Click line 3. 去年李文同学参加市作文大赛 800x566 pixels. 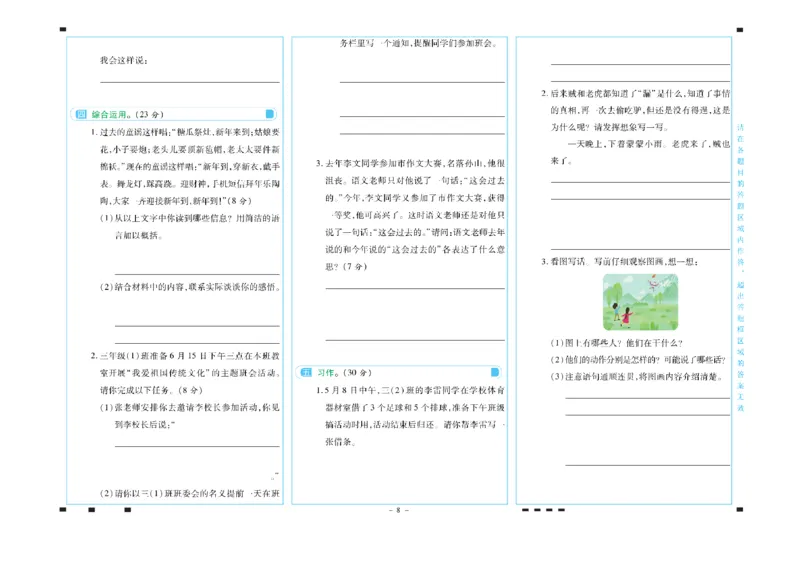tap(410, 163)
